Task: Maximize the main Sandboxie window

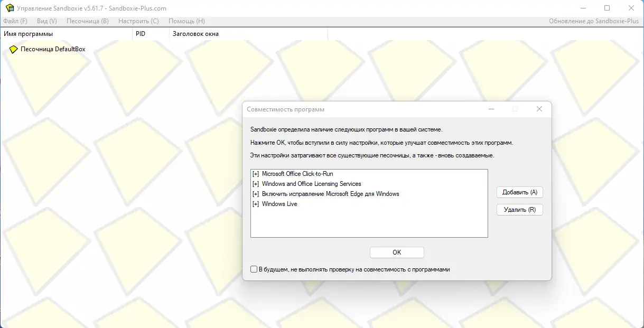Action: coord(607,8)
